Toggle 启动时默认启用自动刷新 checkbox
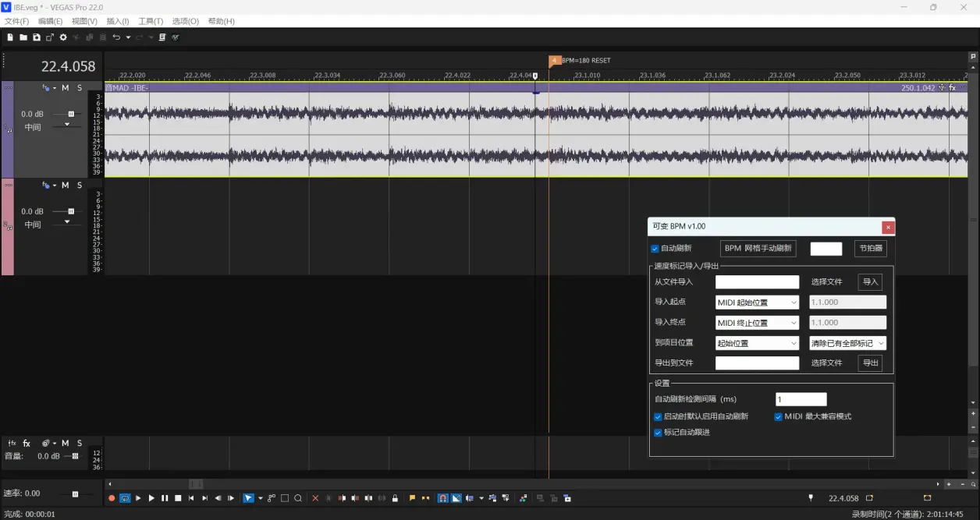Screen dimensions: 980x520 tap(658, 417)
